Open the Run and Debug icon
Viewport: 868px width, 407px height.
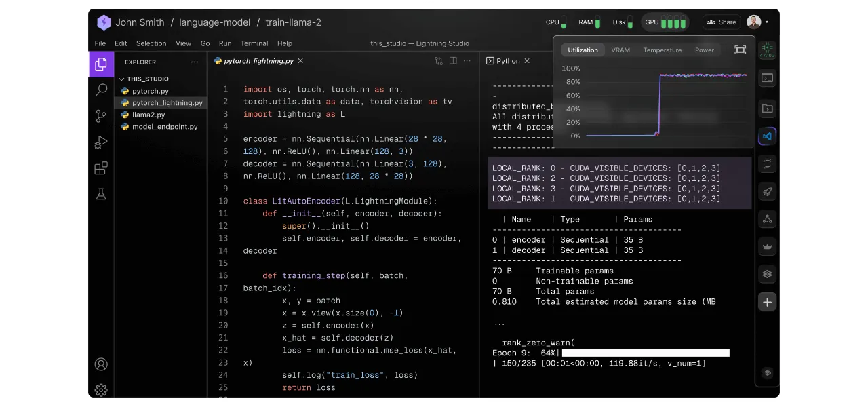[x=101, y=142]
